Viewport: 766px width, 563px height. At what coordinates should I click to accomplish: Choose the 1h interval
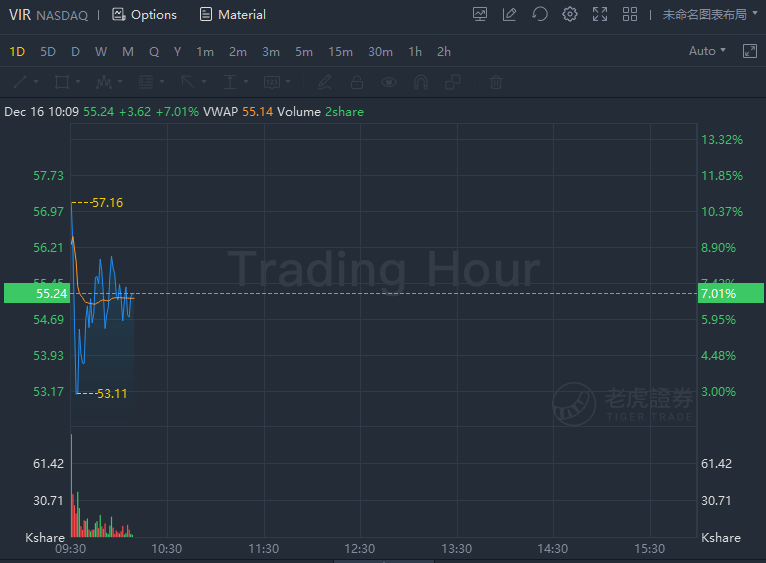(x=415, y=51)
